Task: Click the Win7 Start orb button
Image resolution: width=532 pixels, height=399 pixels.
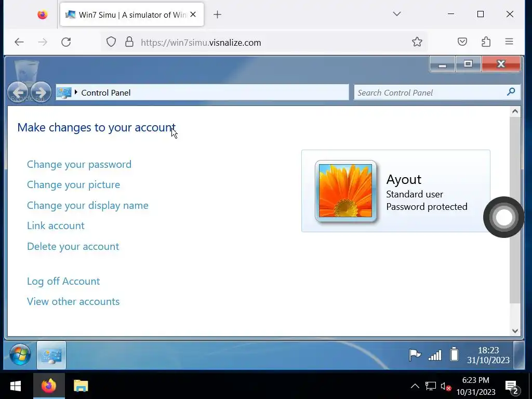Action: [20, 355]
